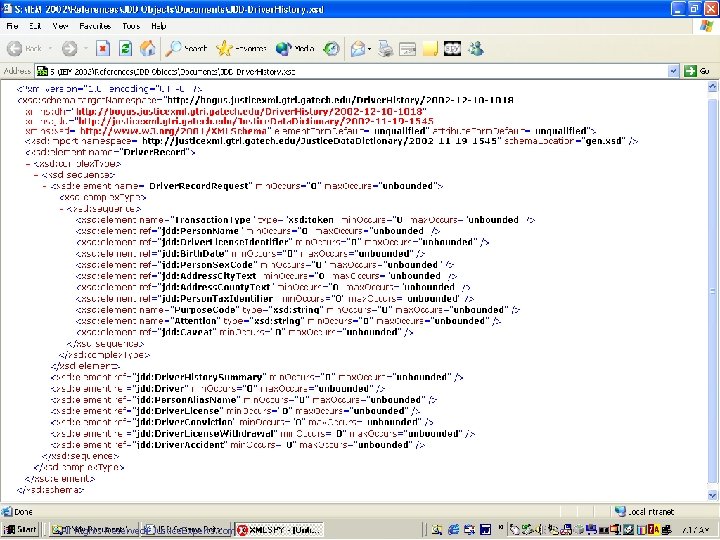Open the address bar dropdown list
The image size is (720, 540).
click(x=673, y=71)
